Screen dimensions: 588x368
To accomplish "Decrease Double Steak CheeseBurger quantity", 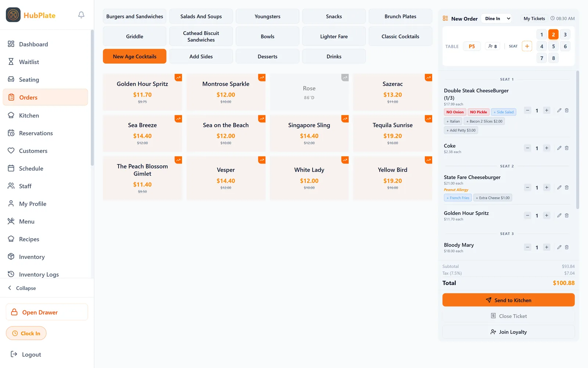I will pyautogui.click(x=527, y=110).
